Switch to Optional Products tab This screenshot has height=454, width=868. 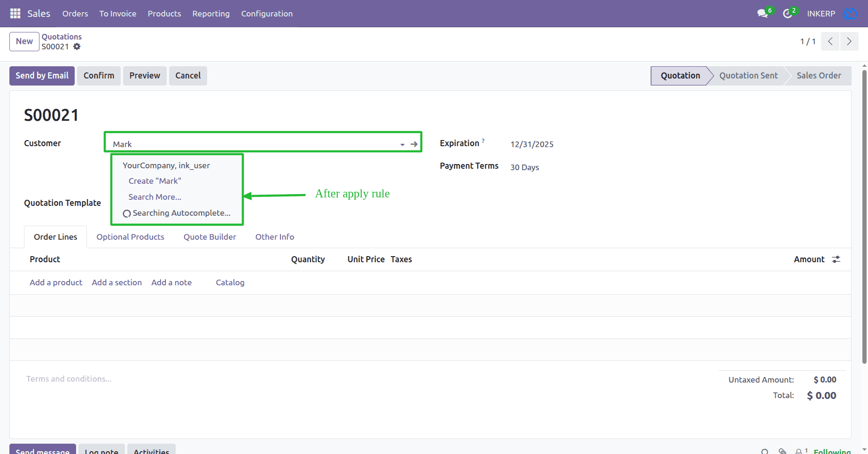(x=131, y=237)
